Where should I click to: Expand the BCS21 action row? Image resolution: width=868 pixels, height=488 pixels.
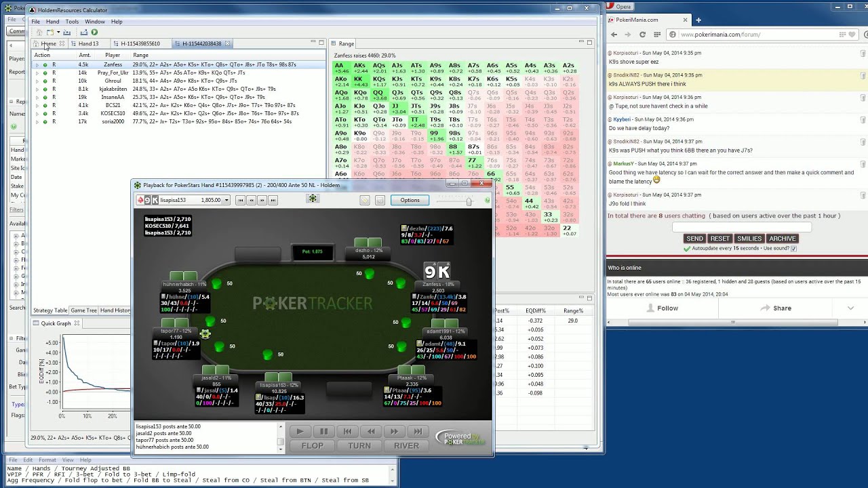point(37,106)
